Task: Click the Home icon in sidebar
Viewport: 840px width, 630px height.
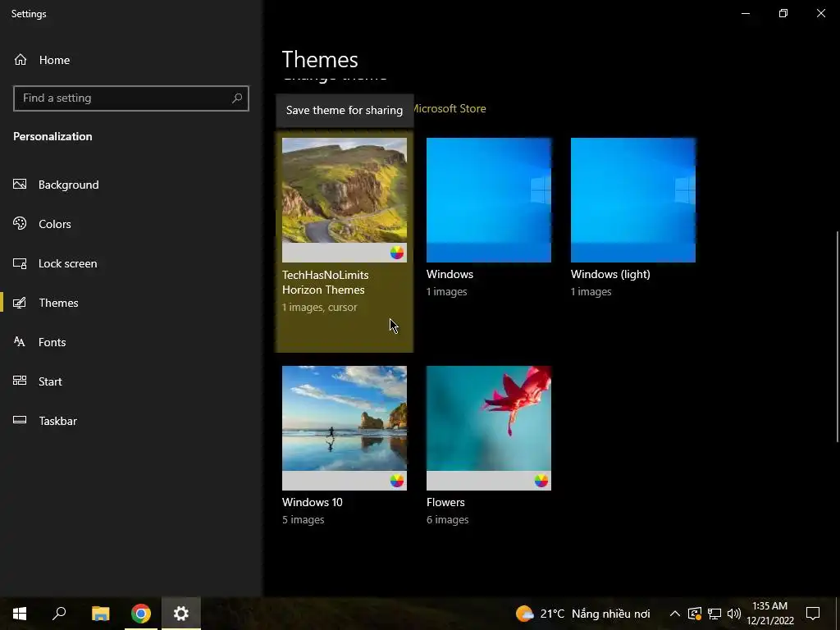Action: pyautogui.click(x=21, y=59)
